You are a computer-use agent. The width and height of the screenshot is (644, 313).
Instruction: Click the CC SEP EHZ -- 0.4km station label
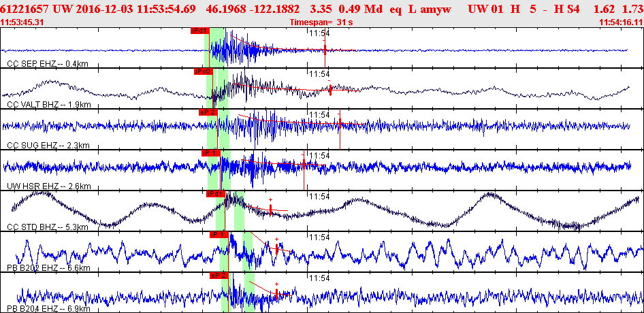(47, 64)
